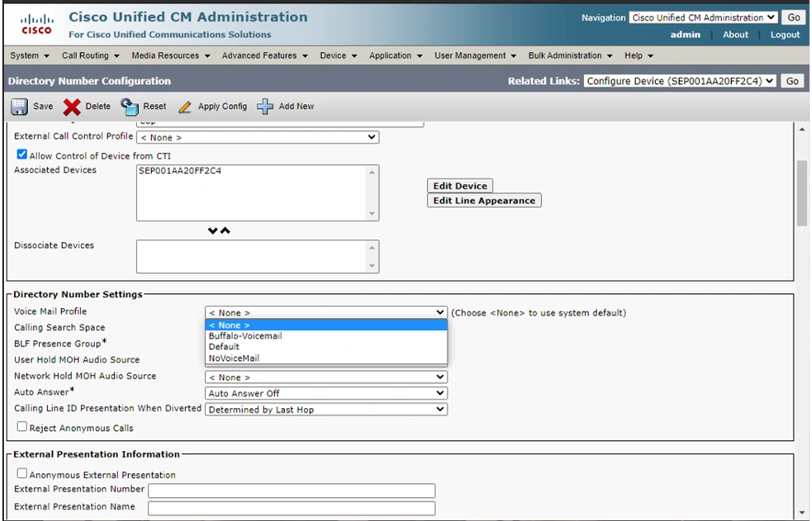Click the up arrow between device lists
The height and width of the screenshot is (521, 812).
(x=226, y=230)
